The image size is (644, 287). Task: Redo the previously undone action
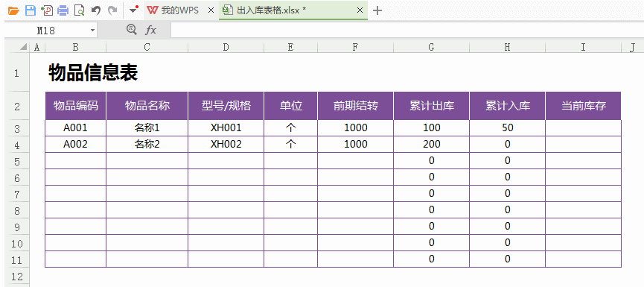(112, 10)
